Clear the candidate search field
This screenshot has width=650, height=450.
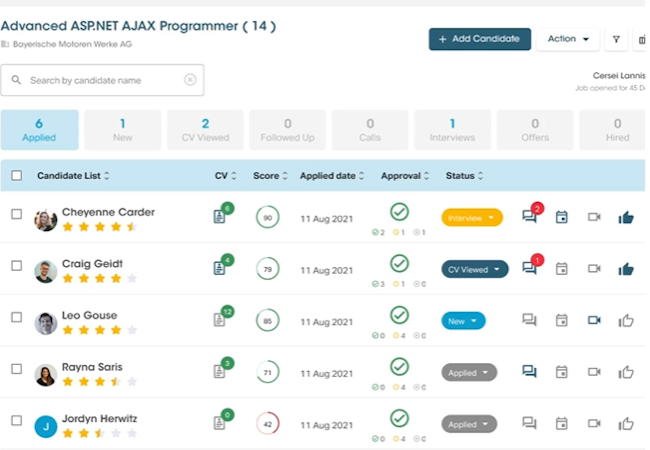190,80
